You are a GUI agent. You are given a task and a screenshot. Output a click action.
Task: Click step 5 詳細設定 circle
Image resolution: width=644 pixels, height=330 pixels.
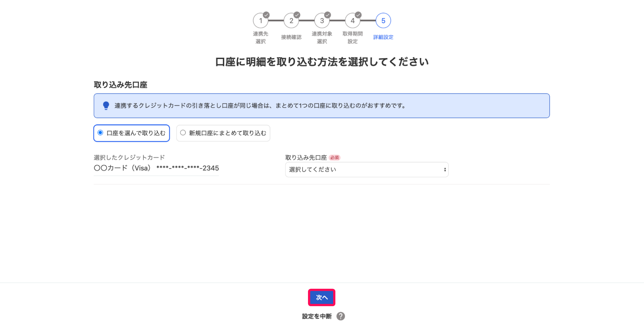(x=383, y=21)
